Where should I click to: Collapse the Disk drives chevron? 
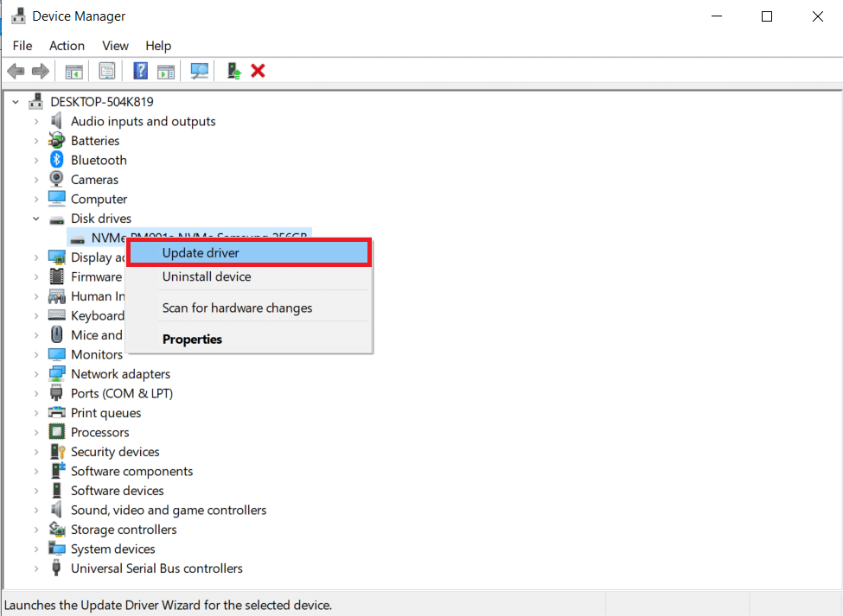(x=36, y=219)
